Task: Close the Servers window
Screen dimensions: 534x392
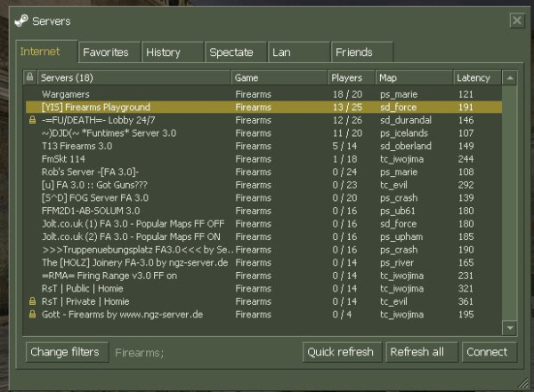Action: click(x=515, y=20)
